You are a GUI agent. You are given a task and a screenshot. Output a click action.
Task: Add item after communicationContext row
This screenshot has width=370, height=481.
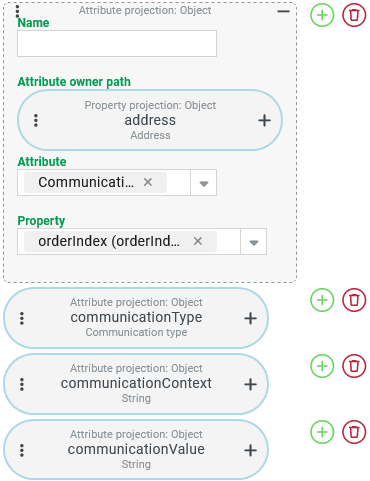(322, 366)
